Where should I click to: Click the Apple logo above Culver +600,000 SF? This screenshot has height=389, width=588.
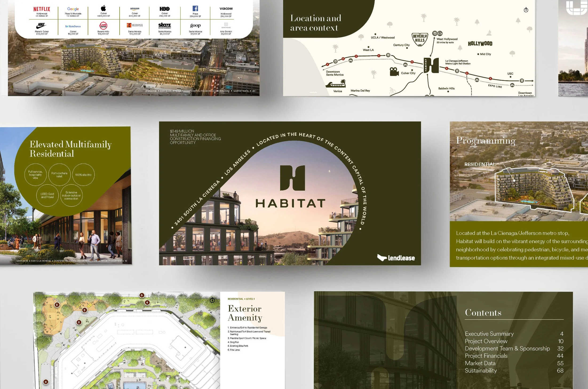point(104,8)
